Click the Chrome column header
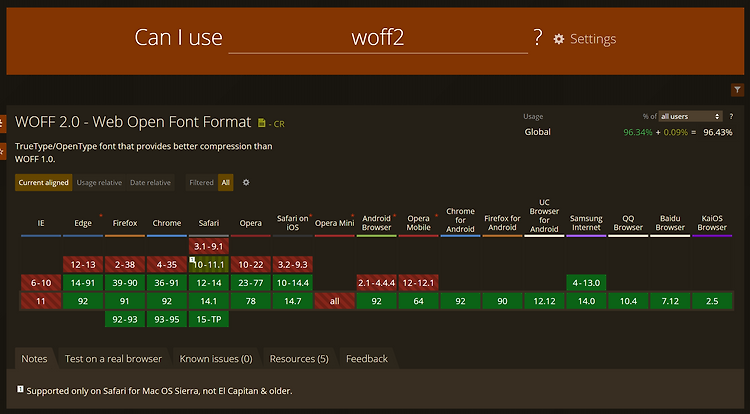Image resolution: width=750 pixels, height=414 pixels. coord(167,223)
